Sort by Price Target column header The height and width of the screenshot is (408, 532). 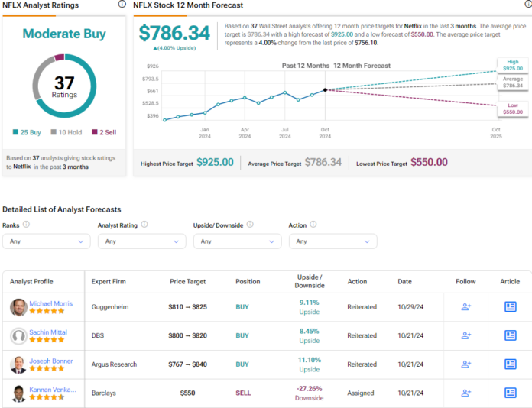pos(187,281)
